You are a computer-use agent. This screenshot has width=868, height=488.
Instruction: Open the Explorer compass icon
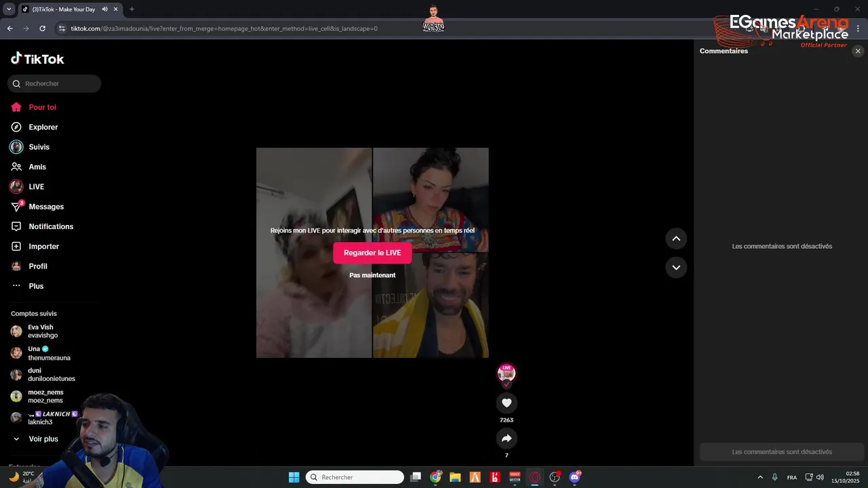pyautogui.click(x=16, y=127)
